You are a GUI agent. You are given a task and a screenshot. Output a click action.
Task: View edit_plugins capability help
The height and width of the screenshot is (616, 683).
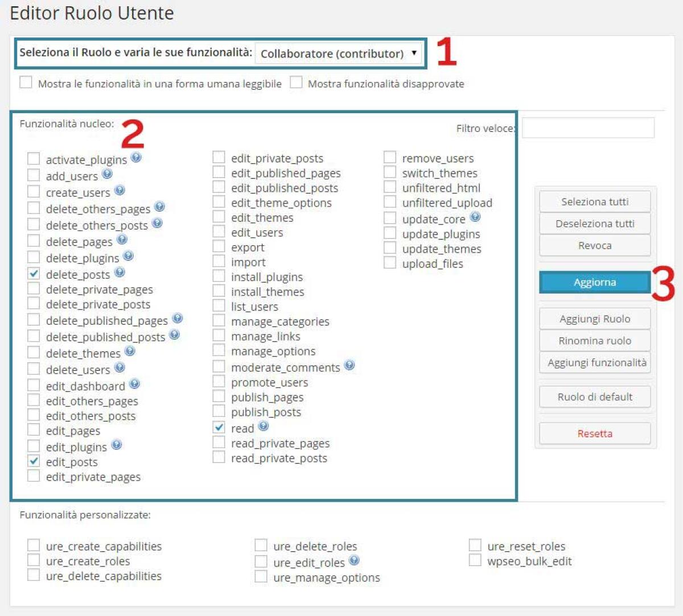[x=117, y=445]
